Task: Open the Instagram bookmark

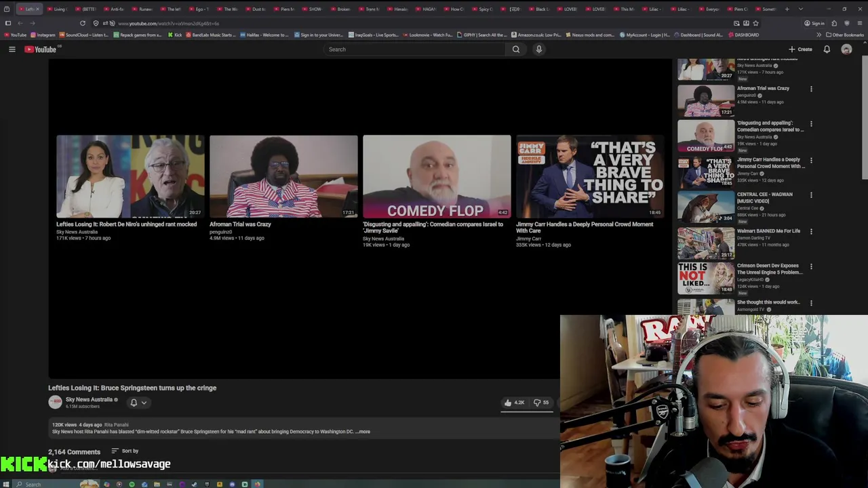Action: [x=43, y=35]
